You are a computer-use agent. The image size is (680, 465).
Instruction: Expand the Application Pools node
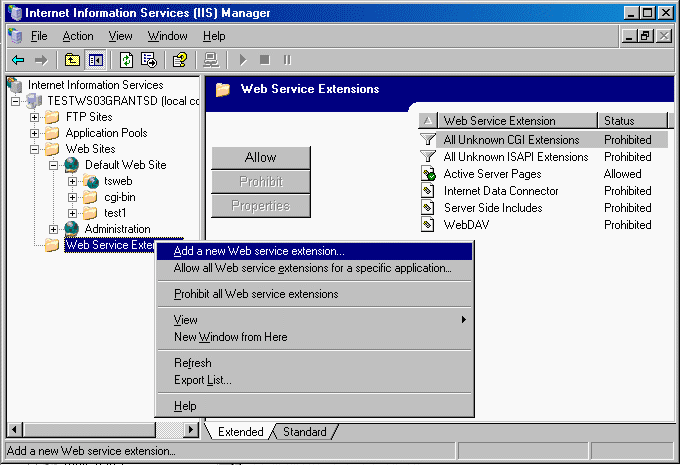pyautogui.click(x=35, y=134)
